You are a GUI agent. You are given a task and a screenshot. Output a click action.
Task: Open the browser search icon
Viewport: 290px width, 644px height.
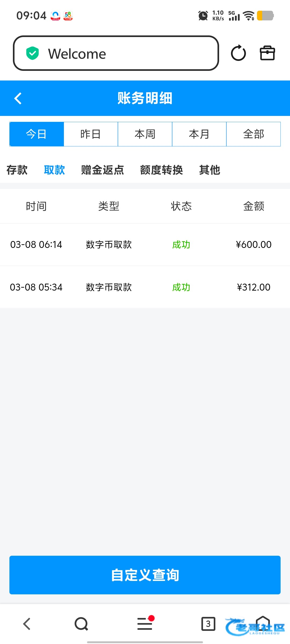point(81,624)
